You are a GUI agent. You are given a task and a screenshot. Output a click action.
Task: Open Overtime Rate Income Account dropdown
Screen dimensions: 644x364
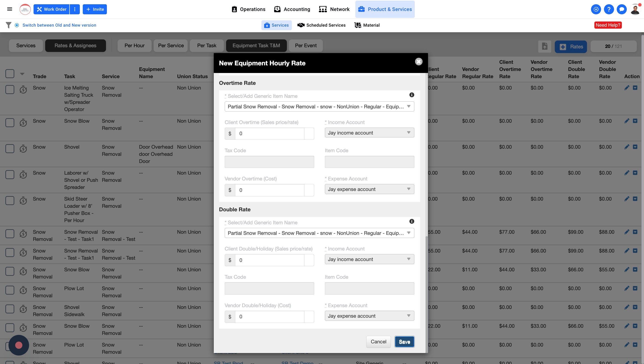tap(369, 133)
